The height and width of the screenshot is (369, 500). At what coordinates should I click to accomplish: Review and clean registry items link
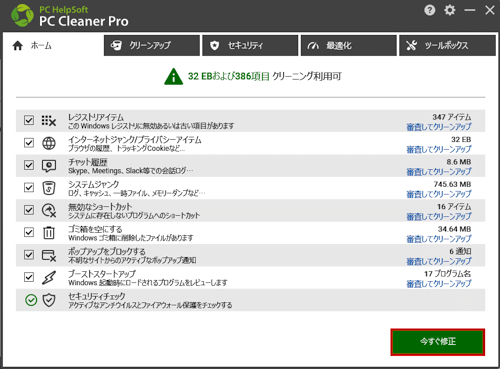click(439, 127)
